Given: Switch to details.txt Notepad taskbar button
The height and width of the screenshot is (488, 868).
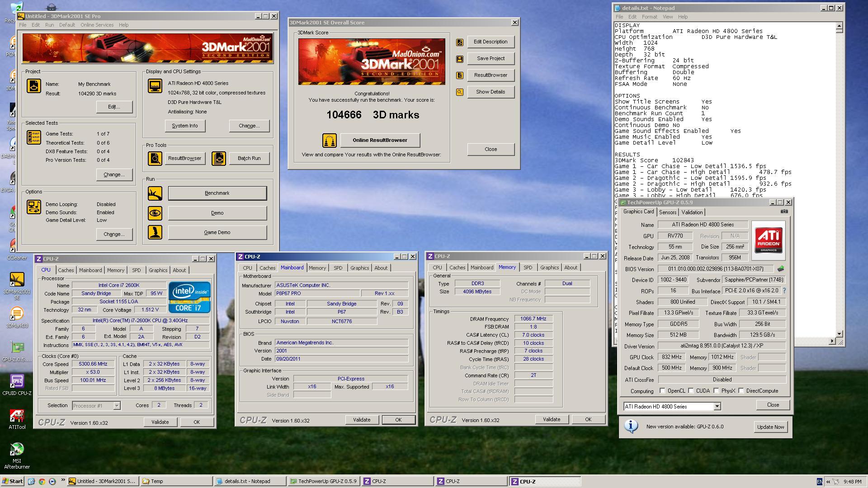Looking at the screenshot, I should point(250,481).
